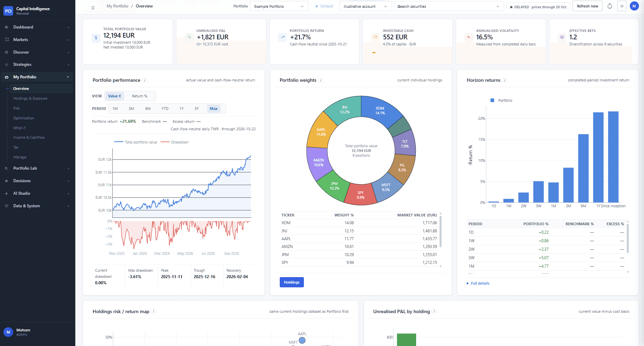
Task: Click the wallet icon on Investable Cash card
Action: tap(375, 37)
